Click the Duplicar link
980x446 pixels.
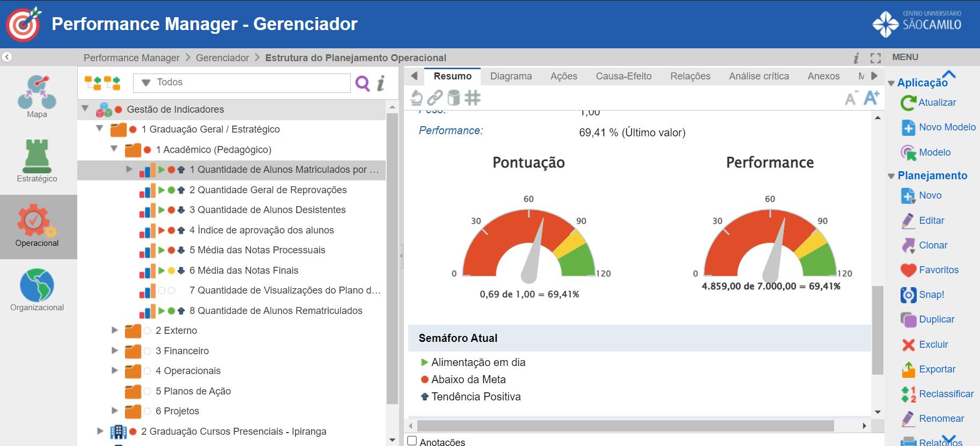[937, 319]
